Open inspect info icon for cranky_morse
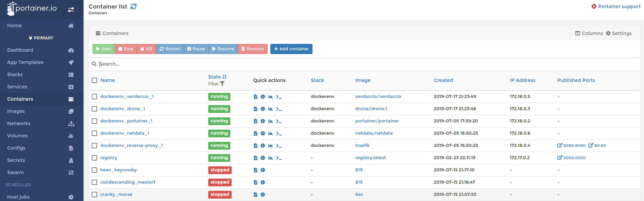 pyautogui.click(x=263, y=195)
